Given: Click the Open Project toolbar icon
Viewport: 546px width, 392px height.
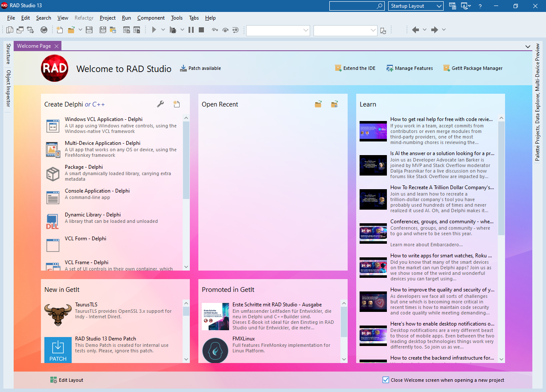Looking at the screenshot, I should coord(113,30).
